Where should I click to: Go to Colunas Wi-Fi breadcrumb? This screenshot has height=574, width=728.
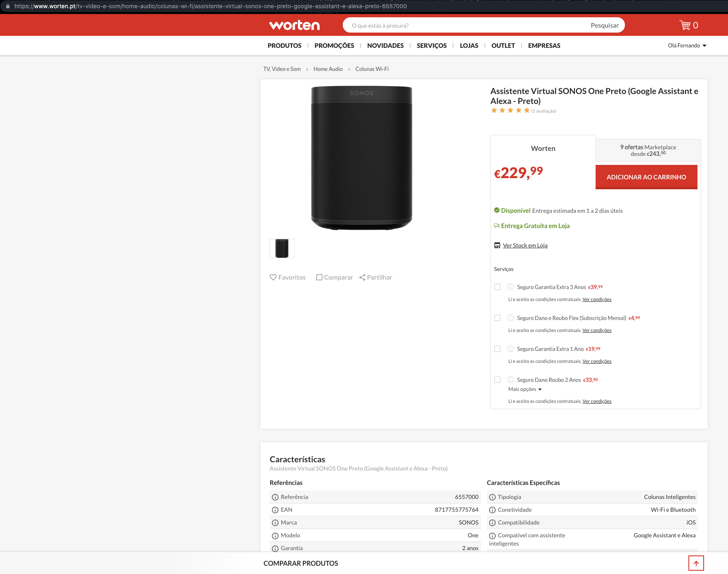coord(372,69)
